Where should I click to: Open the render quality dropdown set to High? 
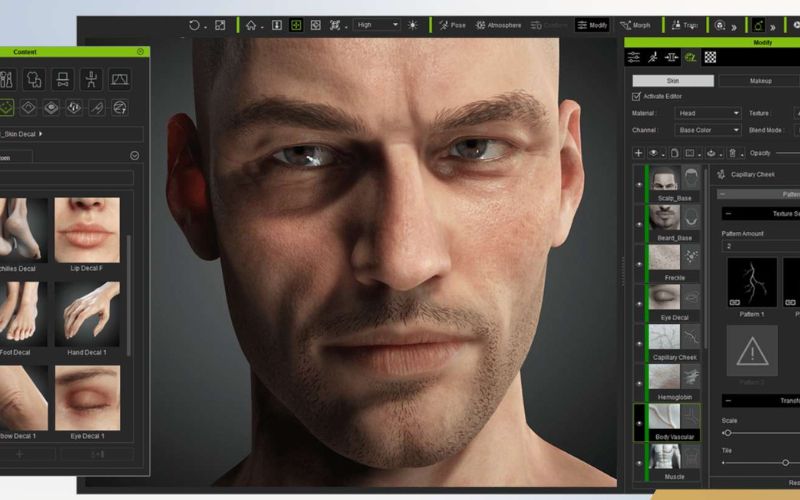(375, 25)
